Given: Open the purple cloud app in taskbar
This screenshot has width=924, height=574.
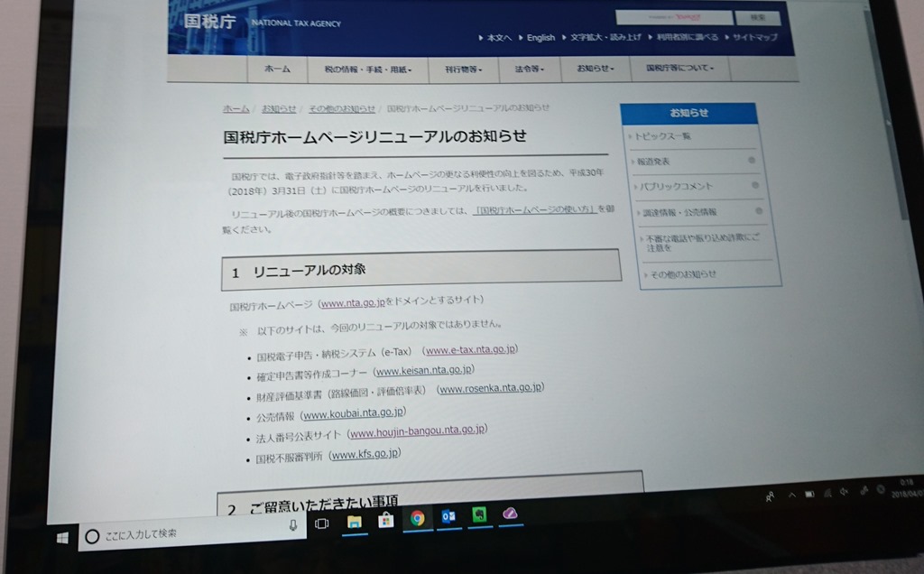Looking at the screenshot, I should click(x=510, y=514).
